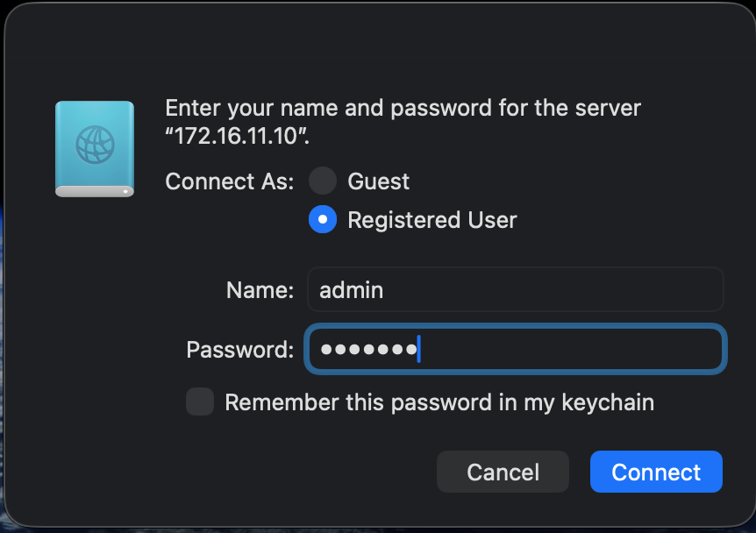Click the "Remember this password in my keychain" label
The width and height of the screenshot is (756, 533).
[439, 402]
